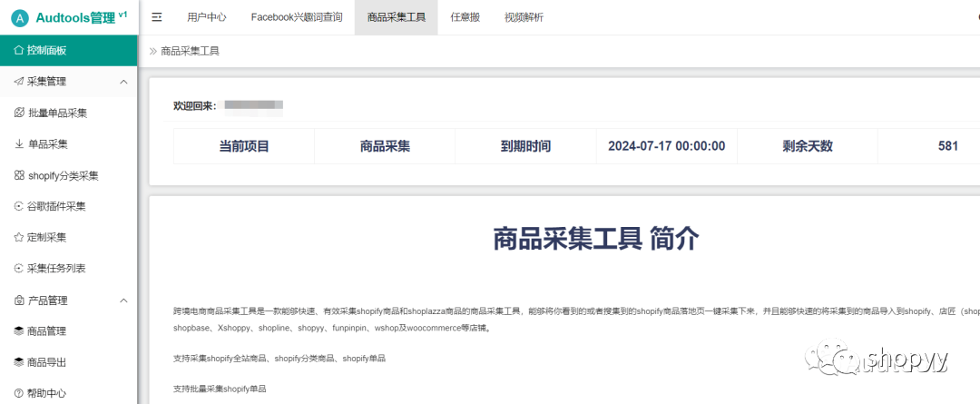The image size is (980, 404).
Task: Click the 581 remaining days value
Action: coord(948,146)
